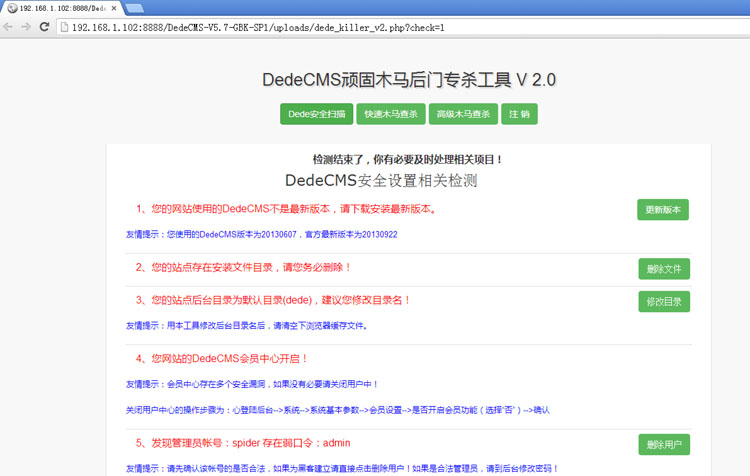750x476 pixels.
Task: Click the browser forward arrow
Action: point(26,27)
